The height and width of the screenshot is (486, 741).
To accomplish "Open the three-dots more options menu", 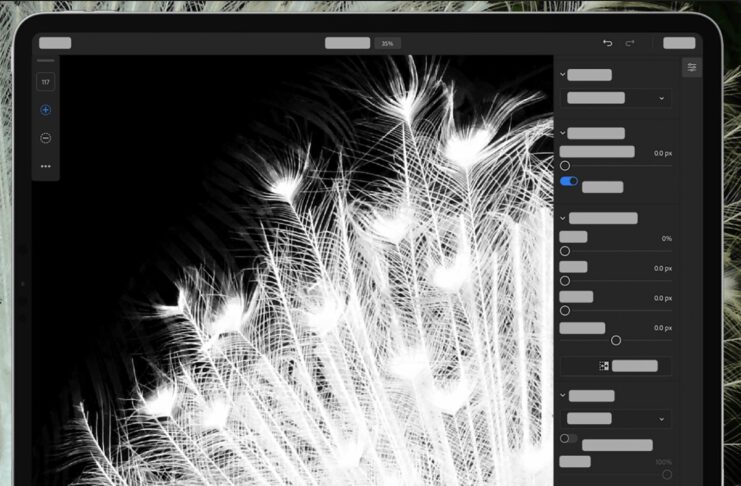I will [x=45, y=166].
